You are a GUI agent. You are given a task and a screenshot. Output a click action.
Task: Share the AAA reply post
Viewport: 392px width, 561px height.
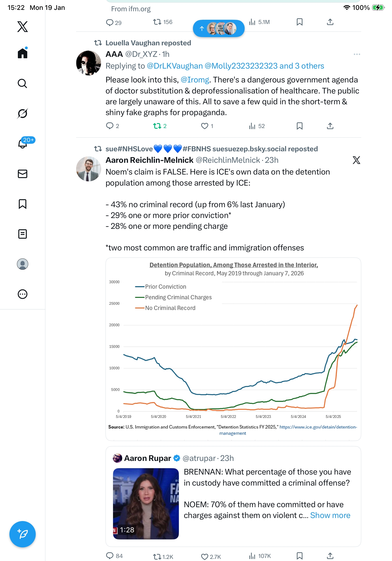tap(330, 126)
